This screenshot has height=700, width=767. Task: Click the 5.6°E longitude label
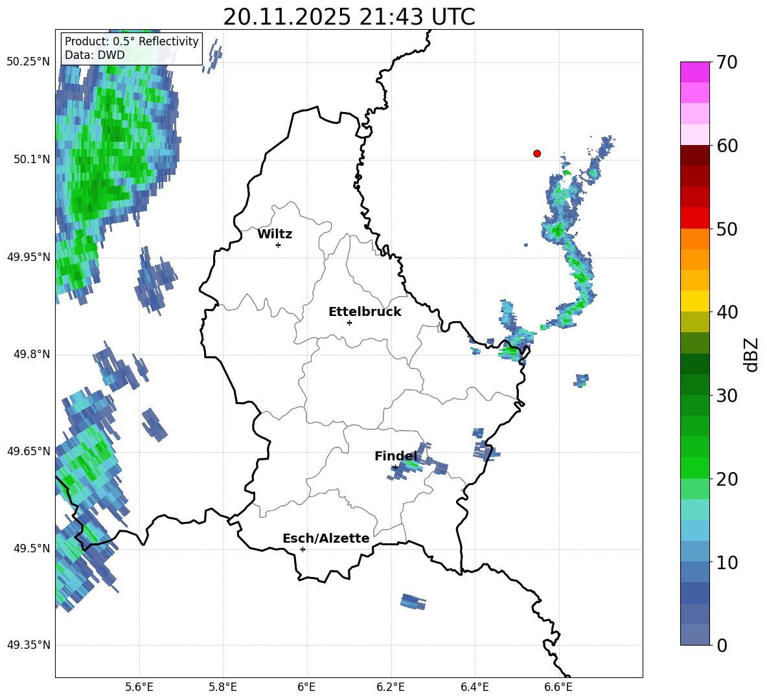(x=139, y=687)
